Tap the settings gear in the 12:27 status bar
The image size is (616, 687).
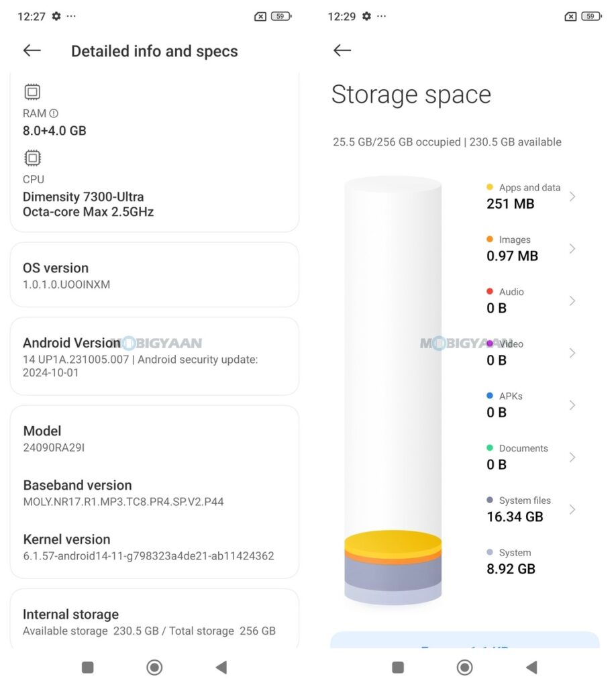click(56, 16)
